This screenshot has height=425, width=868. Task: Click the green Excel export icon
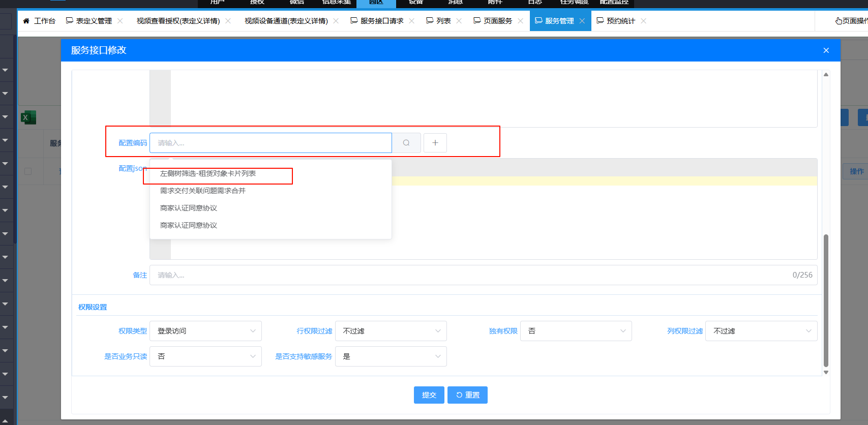tap(28, 118)
